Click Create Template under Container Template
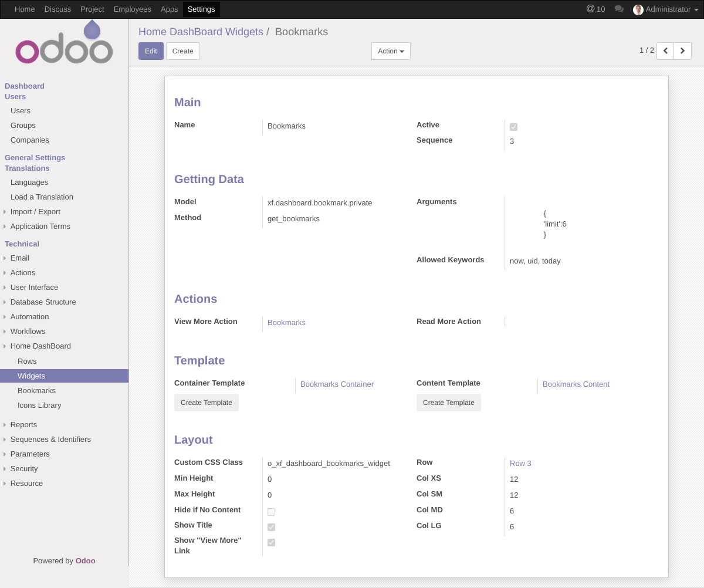Viewport: 704px width, 588px height. click(x=206, y=403)
